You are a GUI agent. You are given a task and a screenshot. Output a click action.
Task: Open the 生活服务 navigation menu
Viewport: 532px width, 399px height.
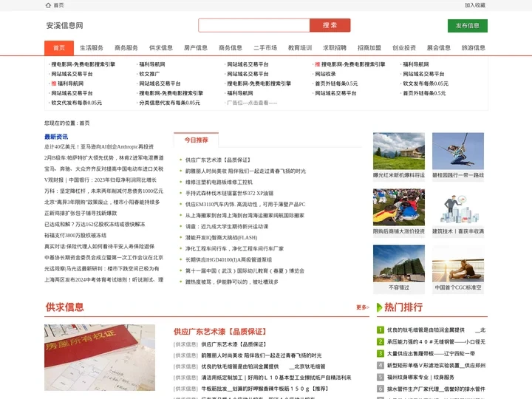point(92,48)
